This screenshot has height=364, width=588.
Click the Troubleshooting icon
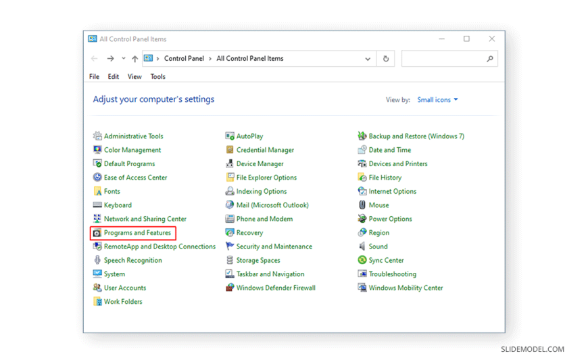tap(362, 274)
